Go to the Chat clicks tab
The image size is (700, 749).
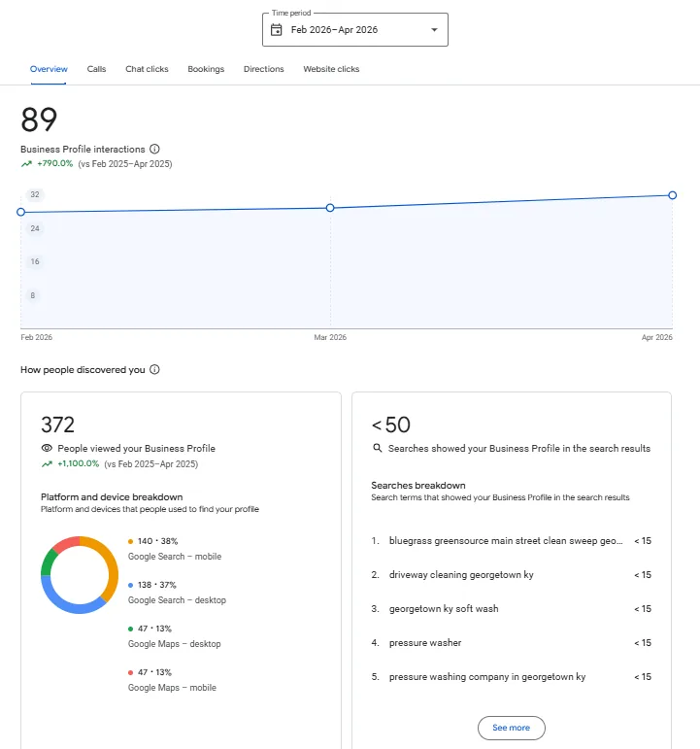click(x=147, y=69)
